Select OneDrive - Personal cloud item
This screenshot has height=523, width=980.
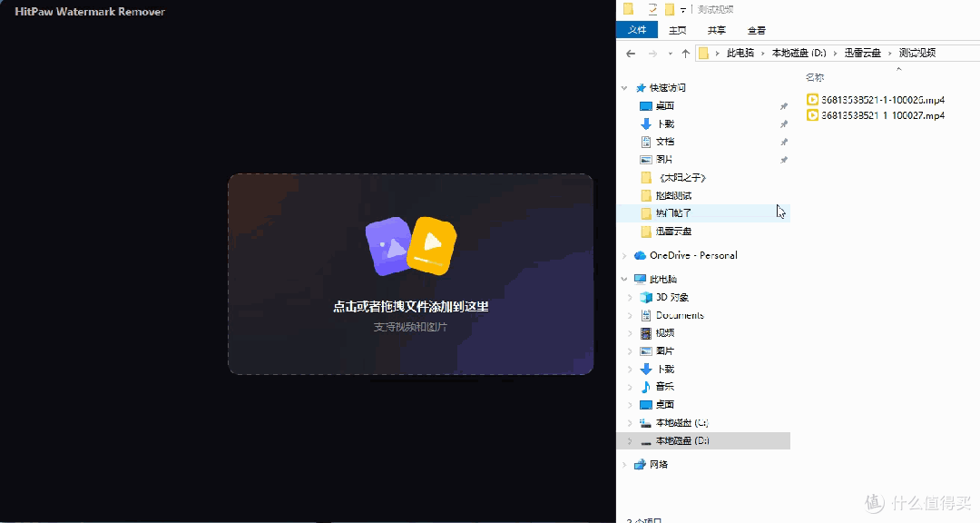(x=686, y=255)
